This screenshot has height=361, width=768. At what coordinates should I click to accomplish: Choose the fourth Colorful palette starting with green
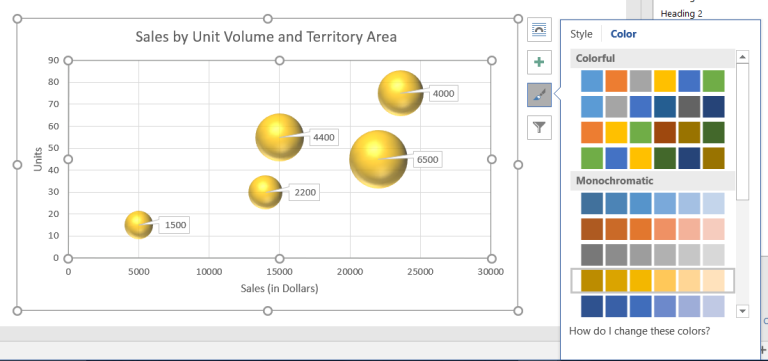point(652,158)
